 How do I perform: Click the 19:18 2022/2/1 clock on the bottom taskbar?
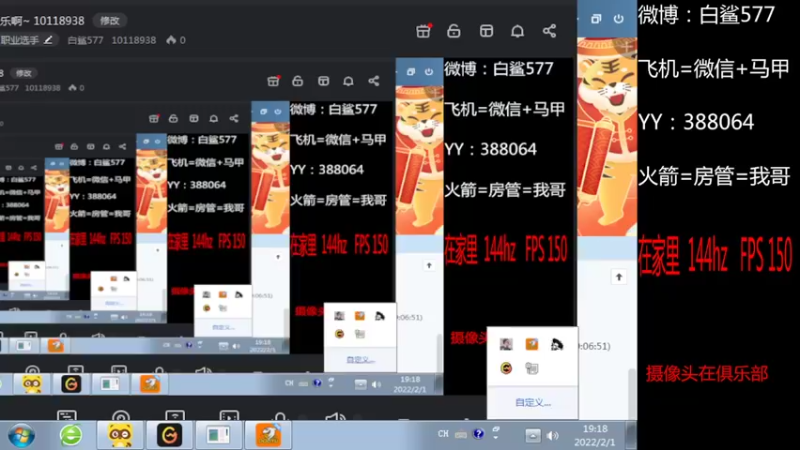[x=595, y=435]
